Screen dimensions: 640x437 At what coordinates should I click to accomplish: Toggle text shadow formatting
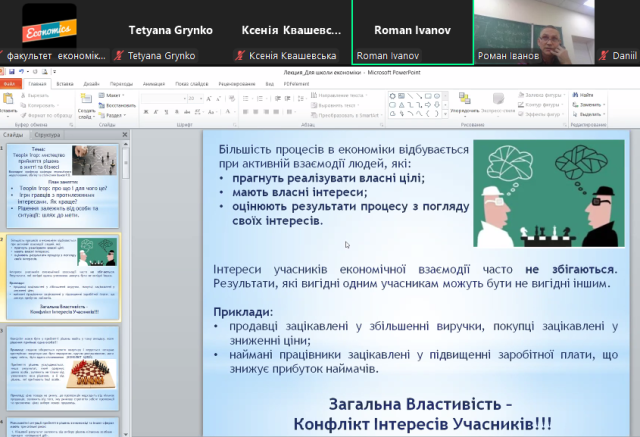click(x=176, y=112)
